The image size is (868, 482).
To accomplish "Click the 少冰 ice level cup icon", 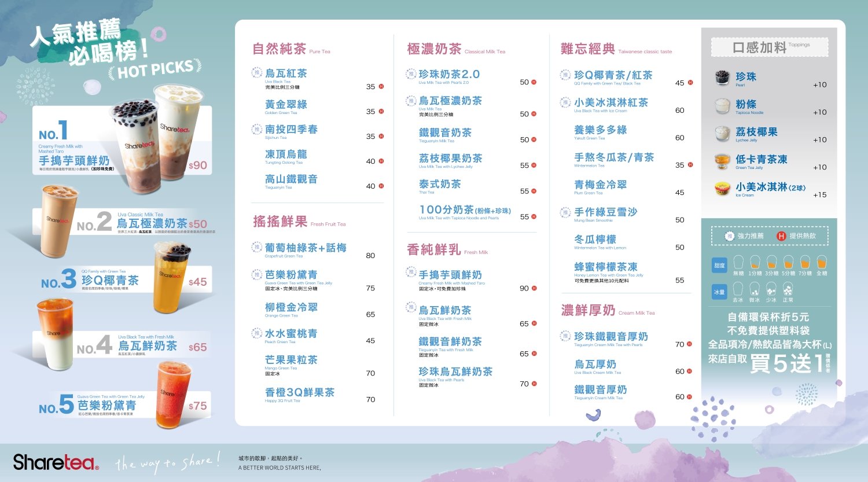I will [771, 289].
